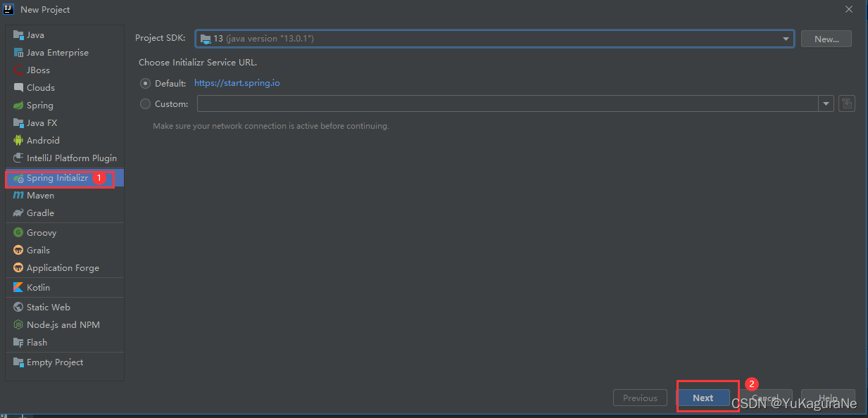Open the Project SDK dropdown

495,39
